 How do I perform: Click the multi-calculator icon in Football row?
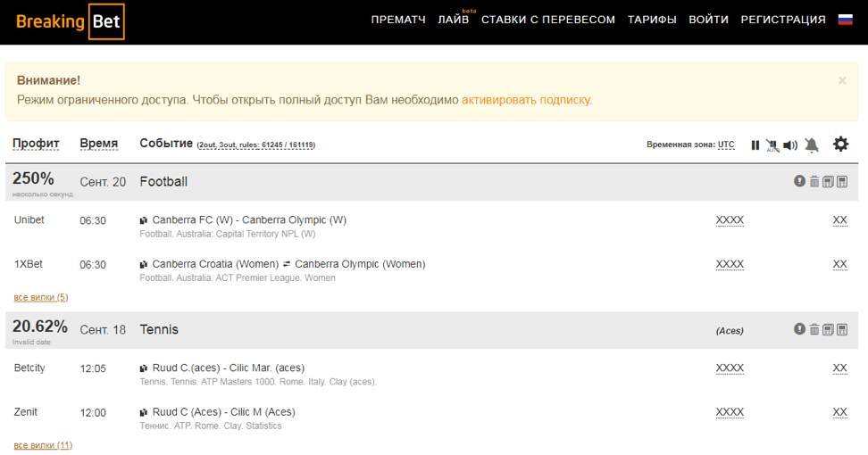(828, 181)
